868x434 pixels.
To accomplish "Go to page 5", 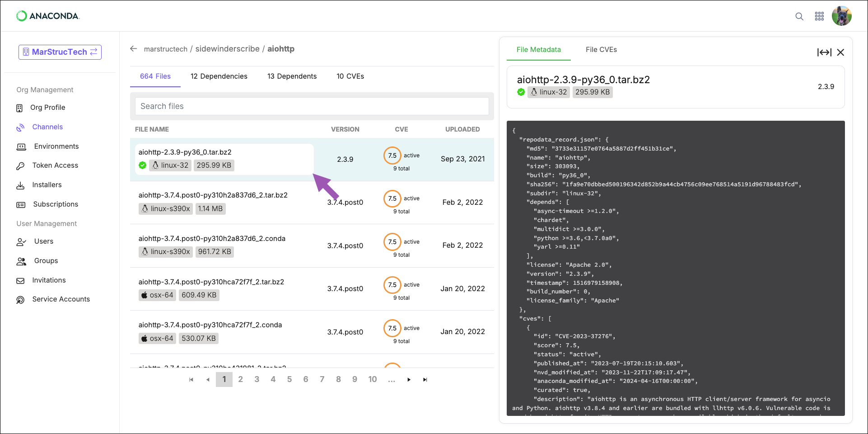I will click(x=289, y=379).
